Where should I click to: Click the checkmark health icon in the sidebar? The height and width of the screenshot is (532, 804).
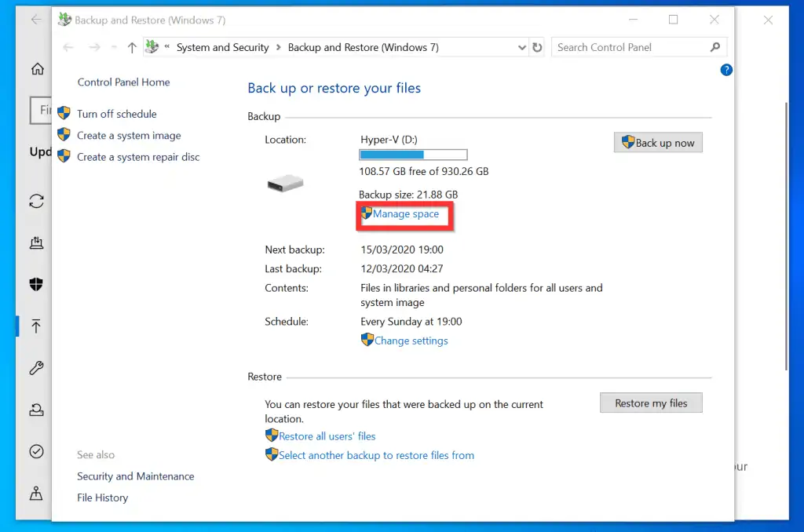(x=36, y=451)
